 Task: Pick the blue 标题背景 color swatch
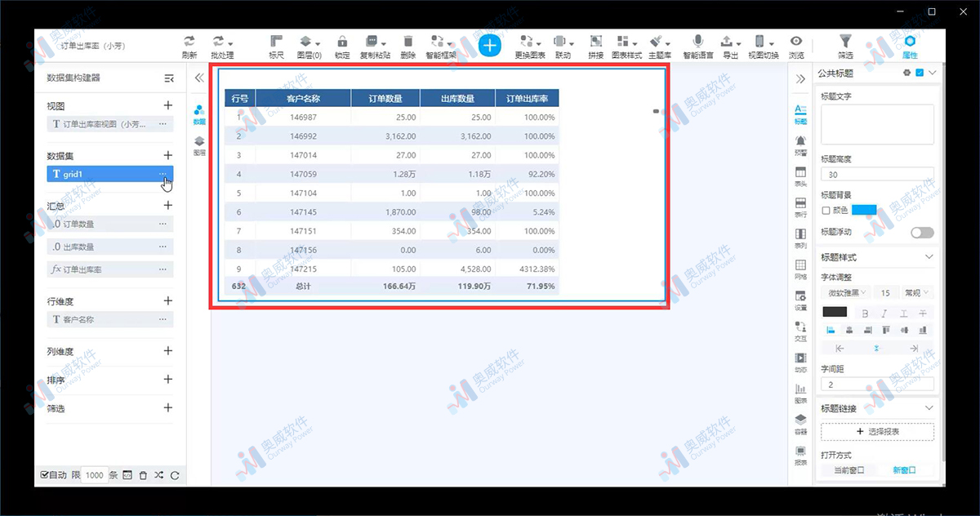click(864, 211)
